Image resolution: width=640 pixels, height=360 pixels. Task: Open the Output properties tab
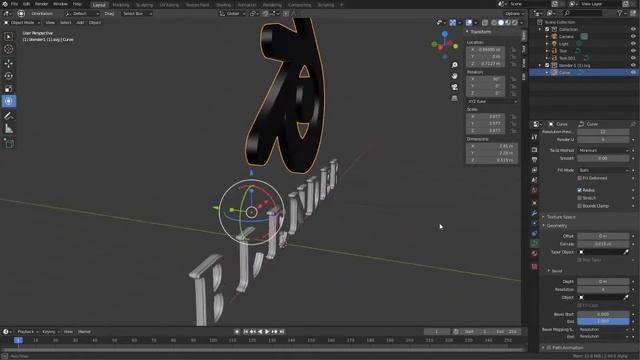(534, 160)
